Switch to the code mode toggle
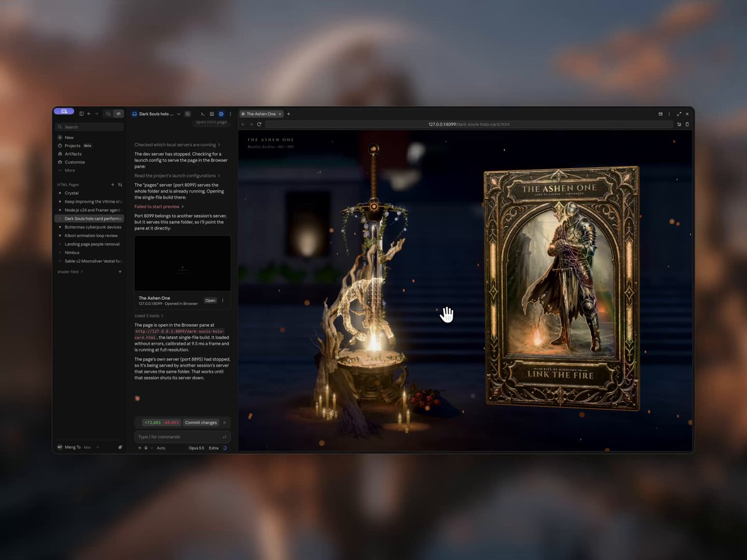Screen dimensions: 747x560 (x=118, y=114)
